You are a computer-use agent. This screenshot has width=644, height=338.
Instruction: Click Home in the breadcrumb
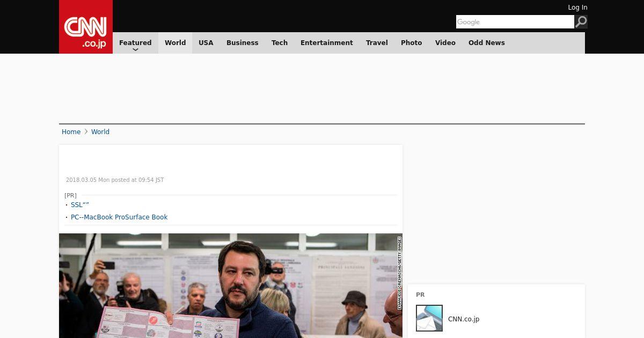click(71, 132)
